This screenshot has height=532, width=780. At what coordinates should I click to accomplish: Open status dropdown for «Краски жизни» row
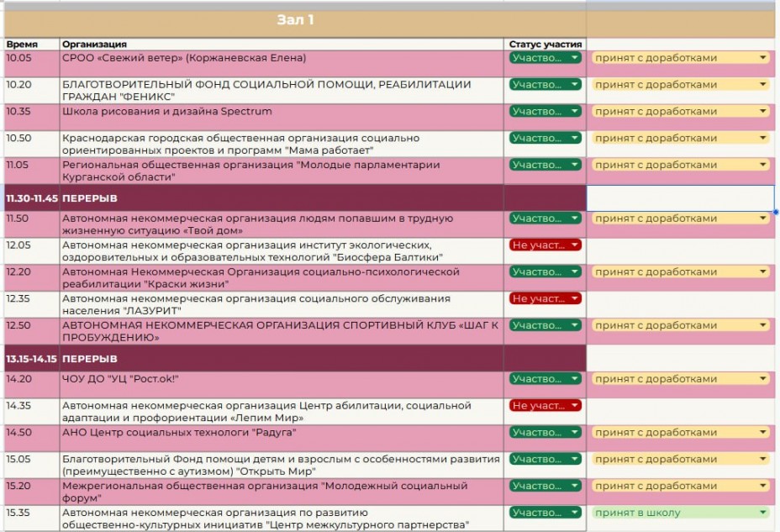575,272
